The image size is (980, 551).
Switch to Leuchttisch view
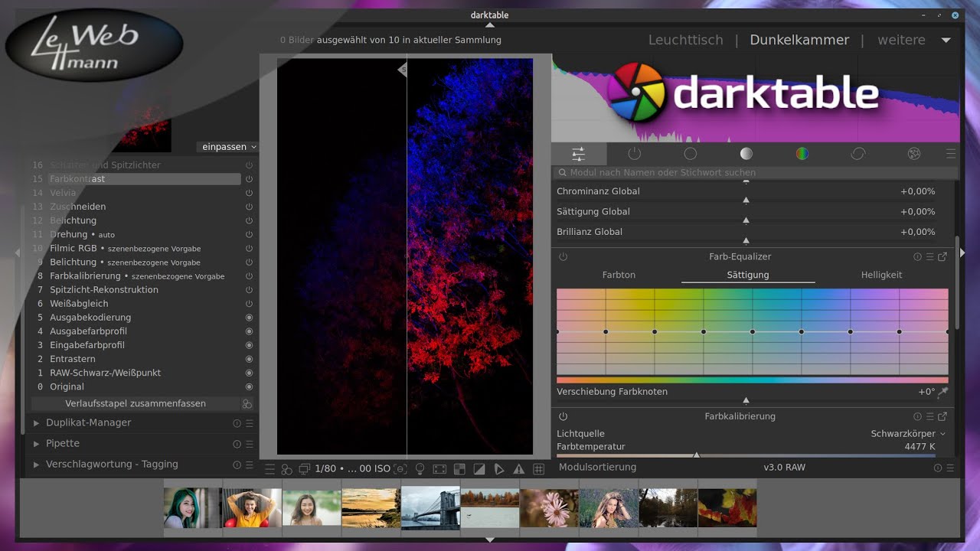coord(685,41)
